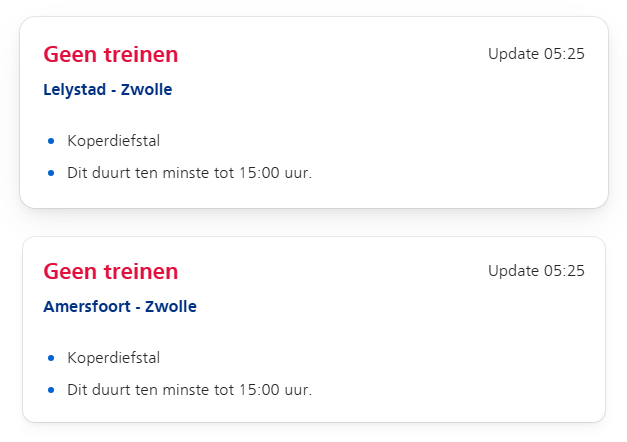Click 'Update 05:25' timestamp in Amersfoort card

[x=536, y=271]
